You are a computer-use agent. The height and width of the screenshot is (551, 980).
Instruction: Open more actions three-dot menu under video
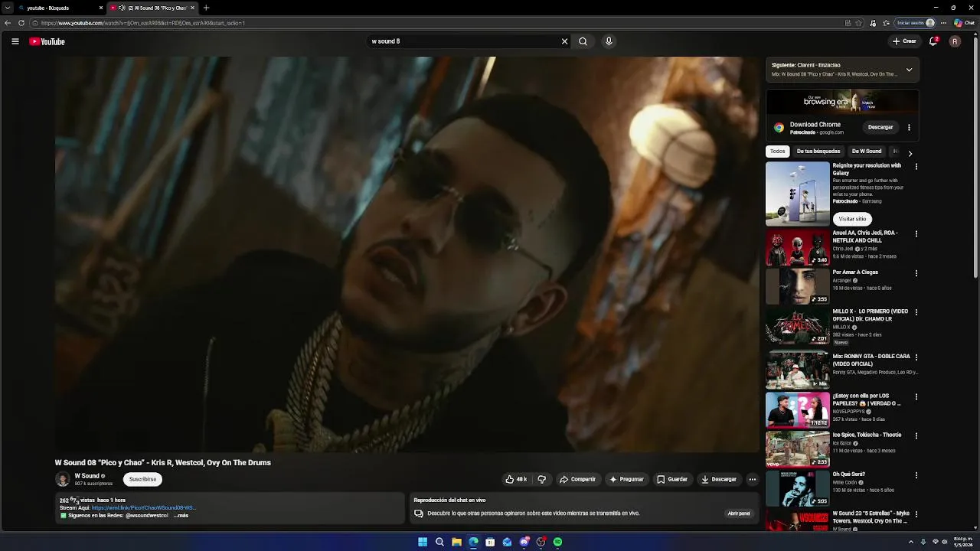click(752, 479)
